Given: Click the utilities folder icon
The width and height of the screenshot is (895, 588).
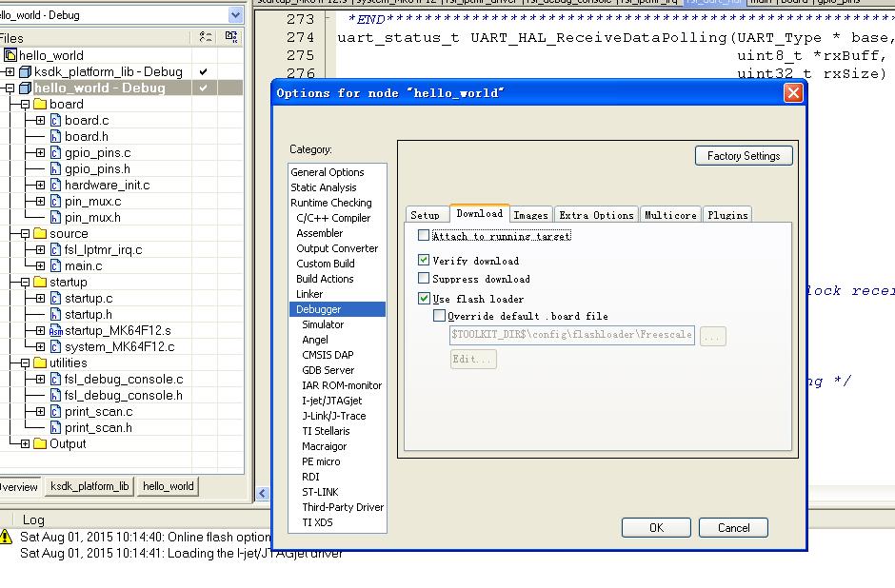Looking at the screenshot, I should click(x=40, y=363).
